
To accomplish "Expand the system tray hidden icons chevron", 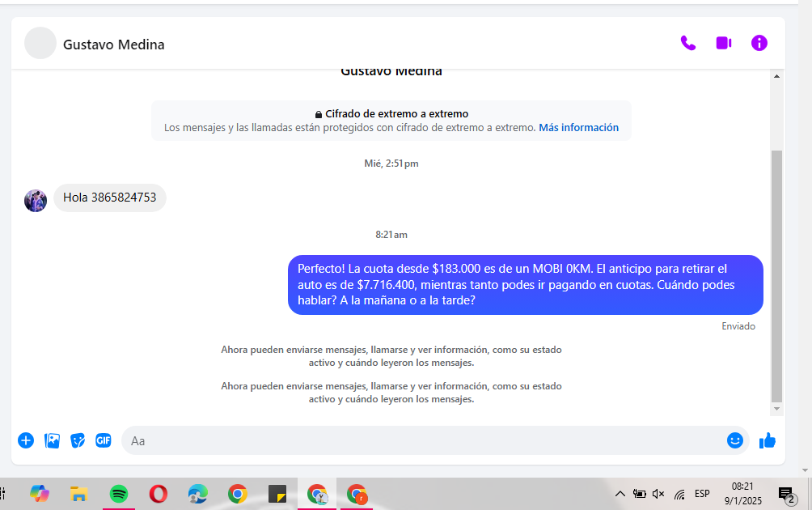I will [620, 494].
